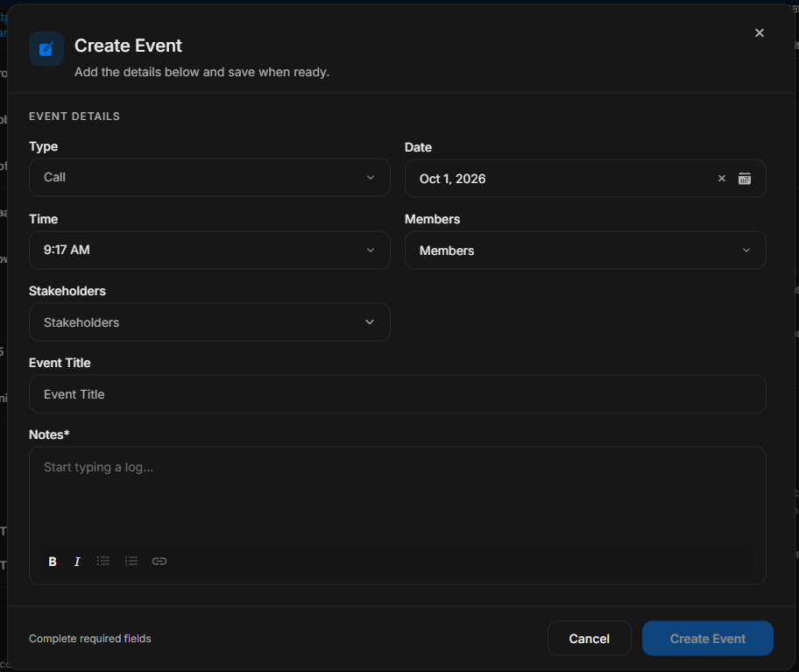Open the Time dropdown showing 9:17 AM
The height and width of the screenshot is (672, 799).
coord(209,251)
